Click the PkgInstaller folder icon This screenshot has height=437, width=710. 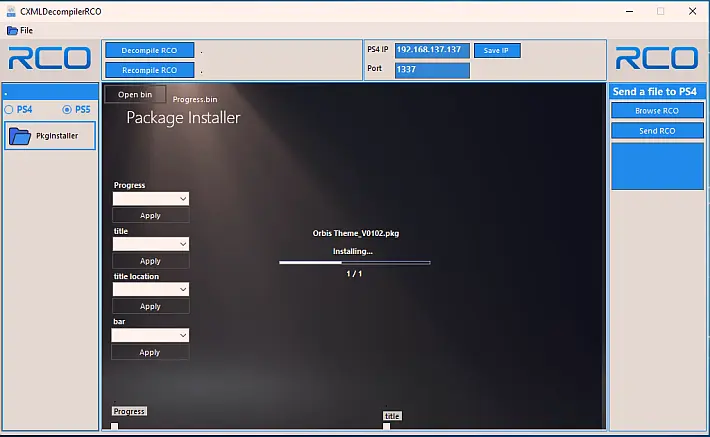click(x=19, y=136)
